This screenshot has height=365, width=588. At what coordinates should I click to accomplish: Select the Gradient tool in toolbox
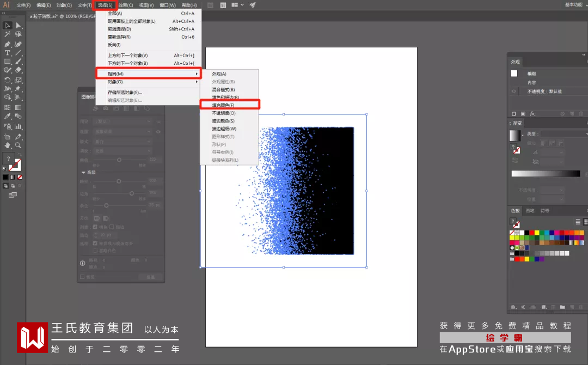19,108
